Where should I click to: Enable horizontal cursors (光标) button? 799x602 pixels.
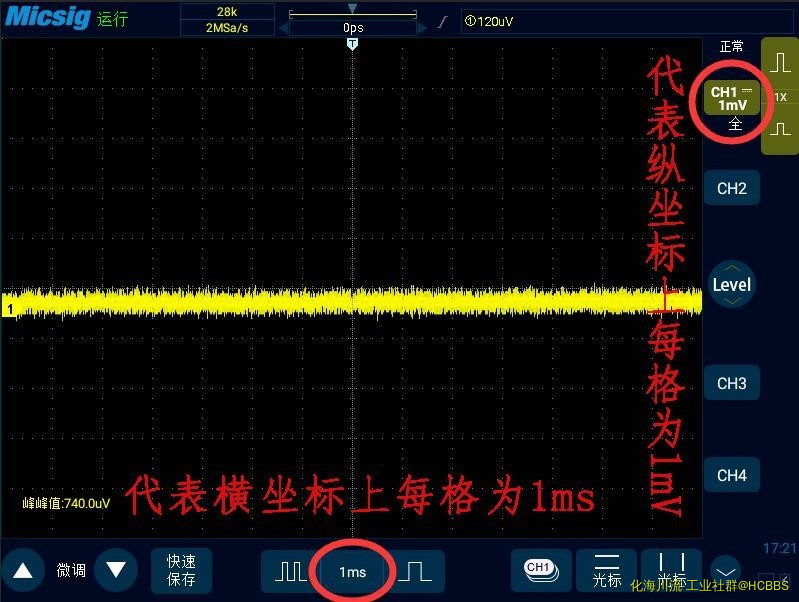(607, 570)
